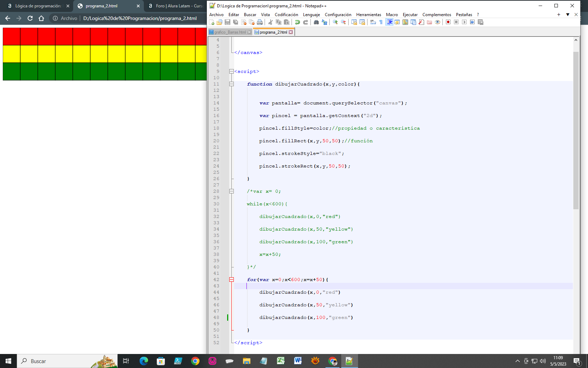Open Find with binoculars icon
Screen dimensions: 588x368
click(x=316, y=22)
